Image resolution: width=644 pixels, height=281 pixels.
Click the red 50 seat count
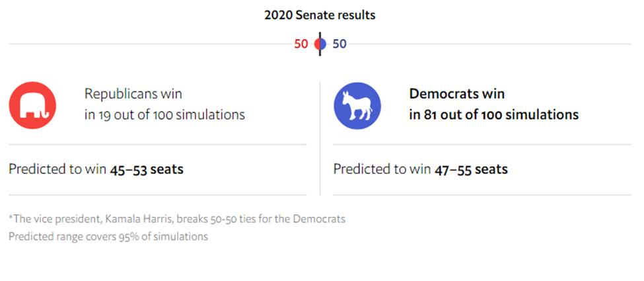[x=301, y=44]
